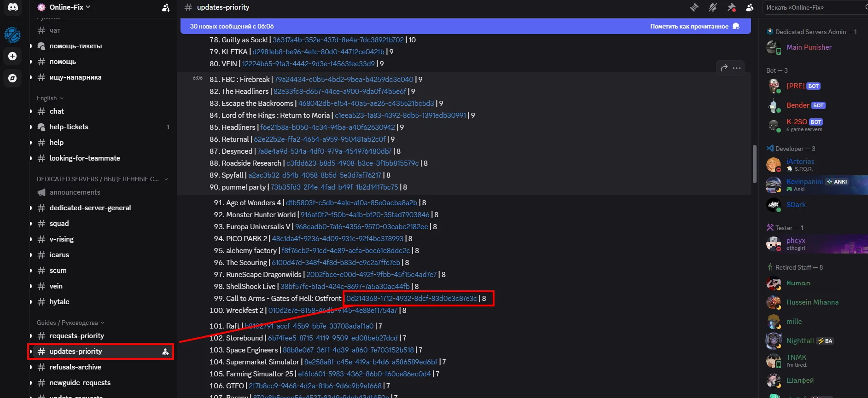Switch to the v-rising channel

tap(61, 239)
